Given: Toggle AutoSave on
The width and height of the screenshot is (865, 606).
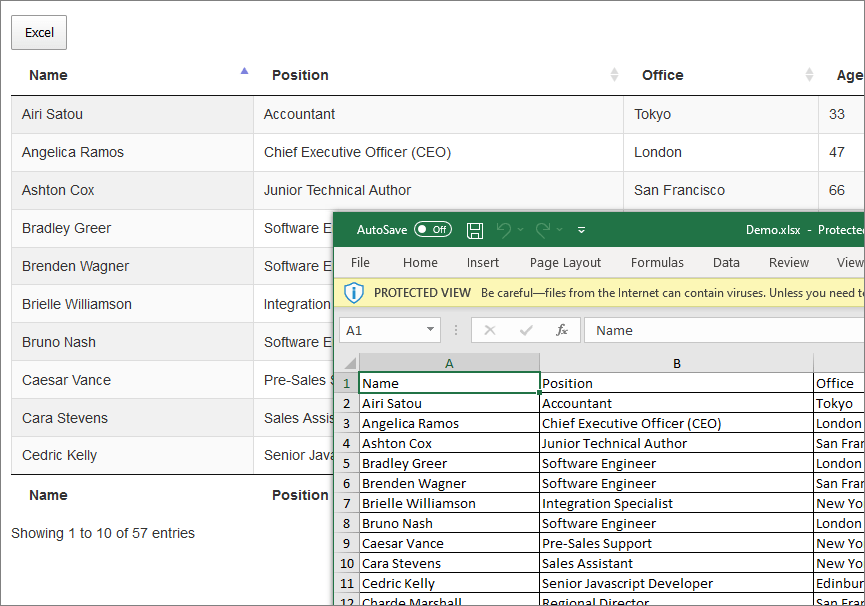Looking at the screenshot, I should pos(432,229).
